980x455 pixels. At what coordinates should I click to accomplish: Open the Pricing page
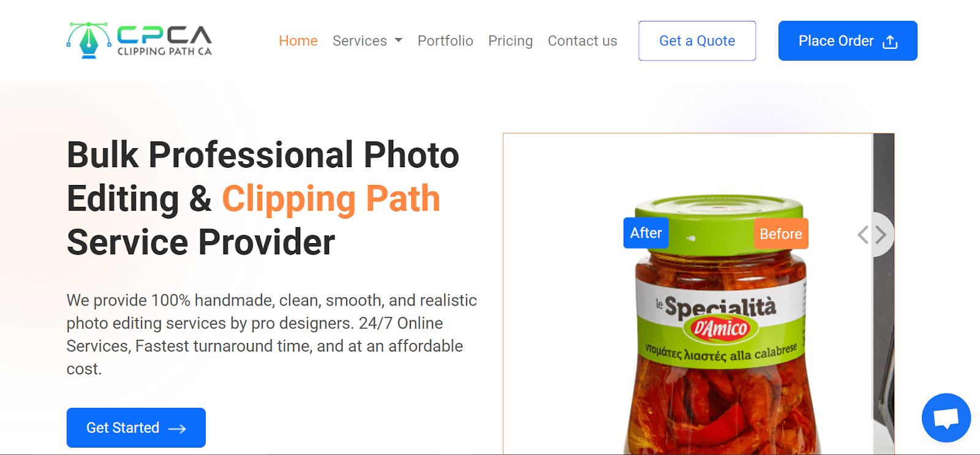point(510,41)
